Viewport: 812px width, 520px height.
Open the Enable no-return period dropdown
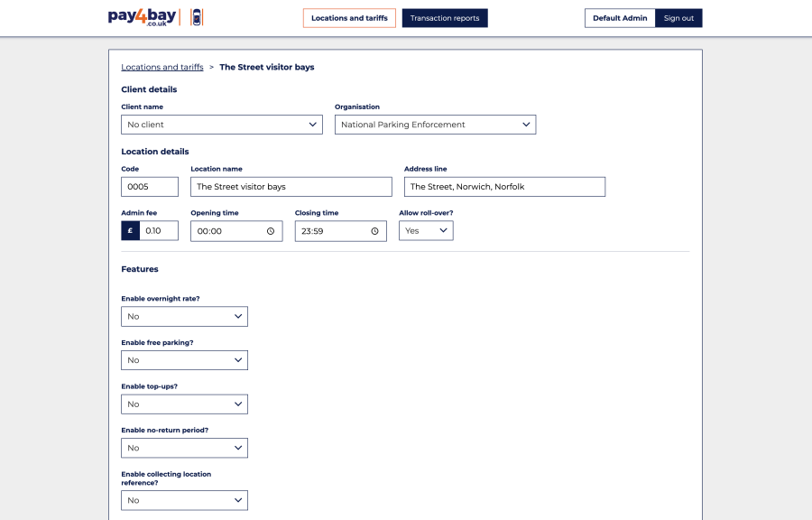pos(184,448)
